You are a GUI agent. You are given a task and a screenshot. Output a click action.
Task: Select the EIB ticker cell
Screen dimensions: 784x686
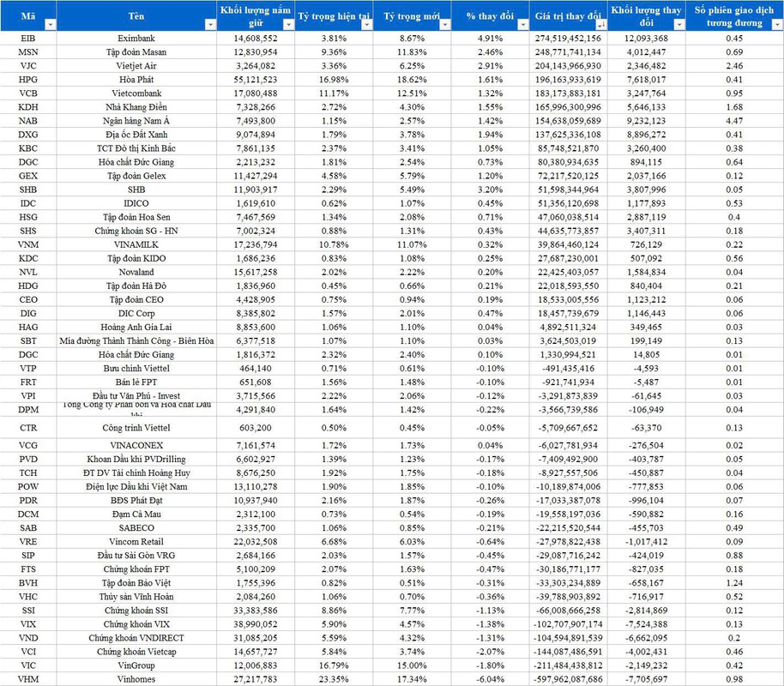click(x=28, y=39)
